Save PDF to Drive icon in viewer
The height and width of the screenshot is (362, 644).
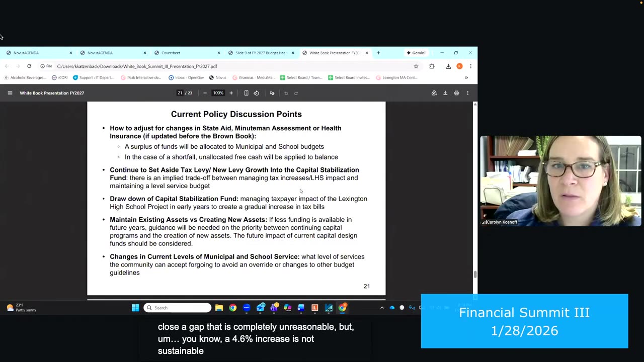(x=434, y=93)
